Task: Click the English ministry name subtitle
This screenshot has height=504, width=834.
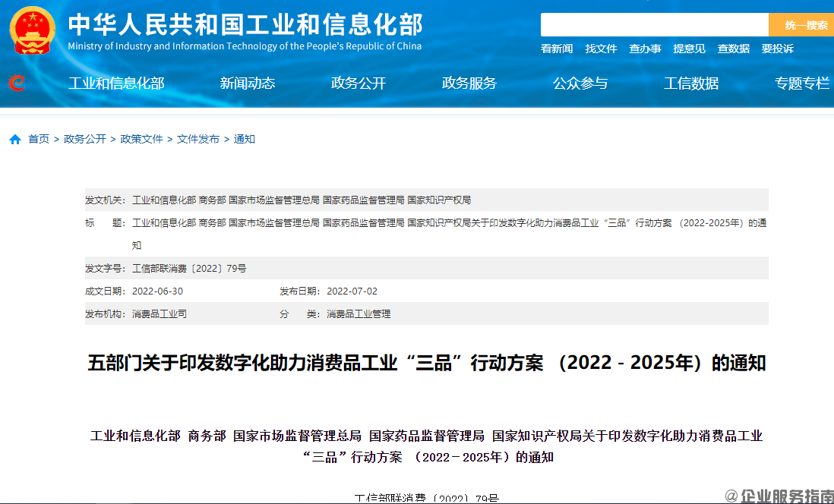Action: [x=245, y=46]
